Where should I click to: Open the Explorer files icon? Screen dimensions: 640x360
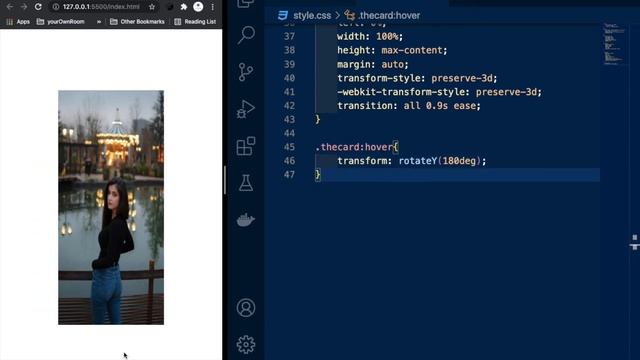pos(246,4)
